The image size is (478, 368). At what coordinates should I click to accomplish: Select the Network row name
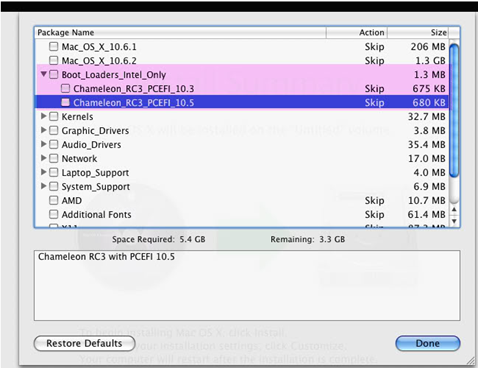pos(79,159)
